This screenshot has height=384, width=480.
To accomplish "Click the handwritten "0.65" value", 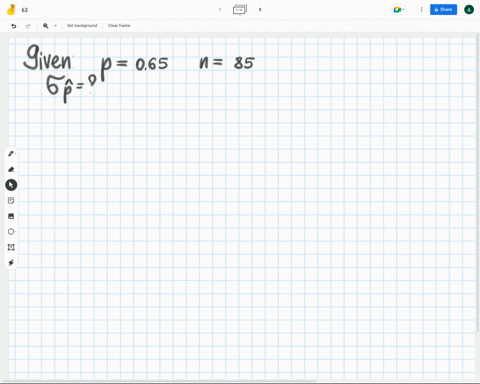I will 152,64.
